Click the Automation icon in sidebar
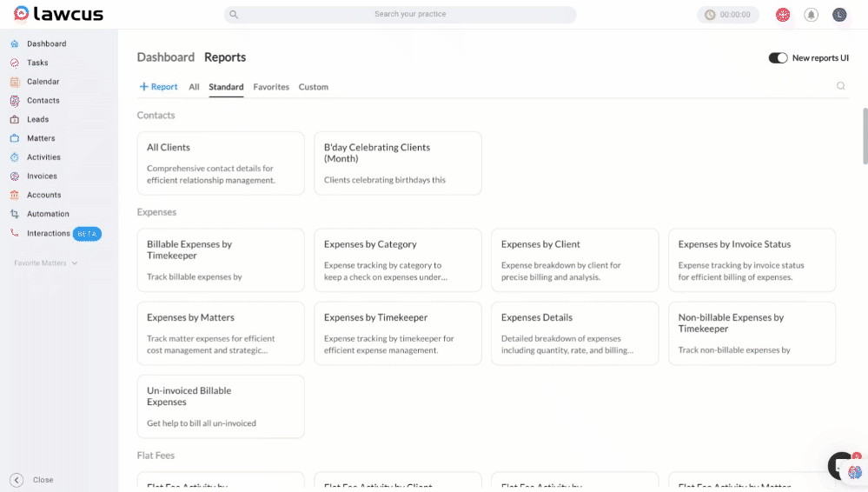The width and height of the screenshot is (868, 492). tap(15, 213)
